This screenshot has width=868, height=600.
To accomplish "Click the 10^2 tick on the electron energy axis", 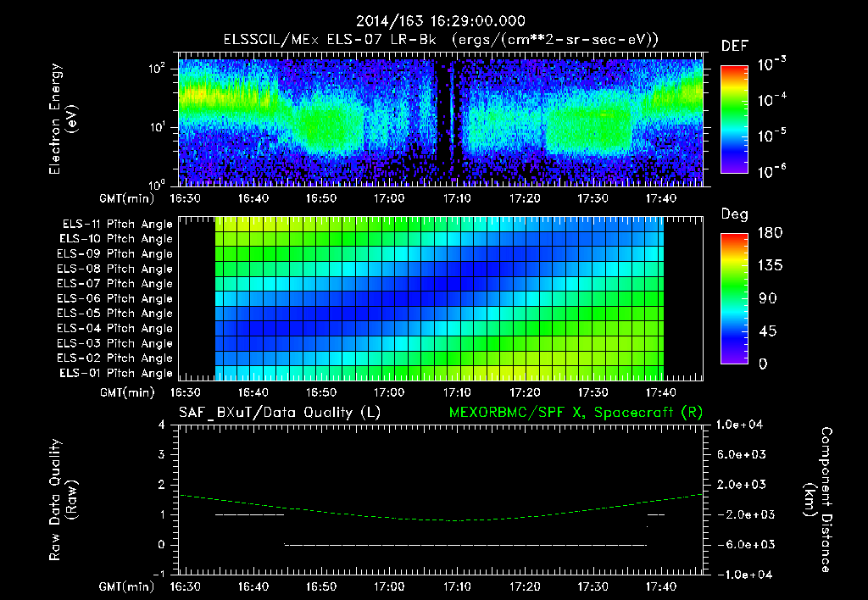I will [x=157, y=69].
